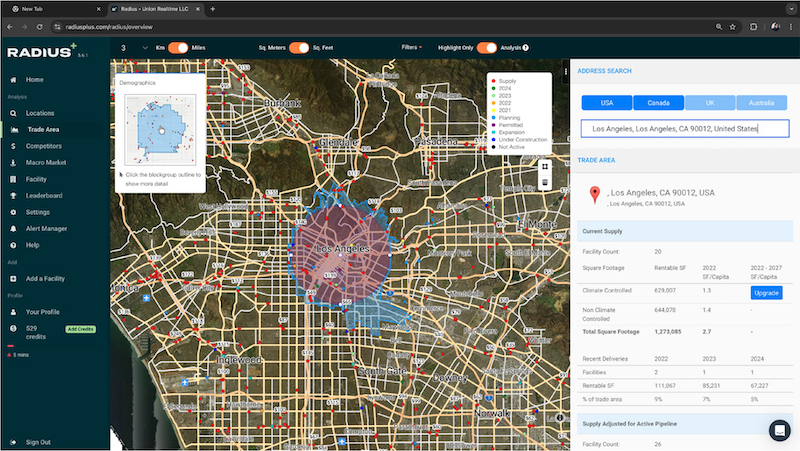This screenshot has height=451, width=800.
Task: Click the Add Credits button
Action: (x=81, y=329)
